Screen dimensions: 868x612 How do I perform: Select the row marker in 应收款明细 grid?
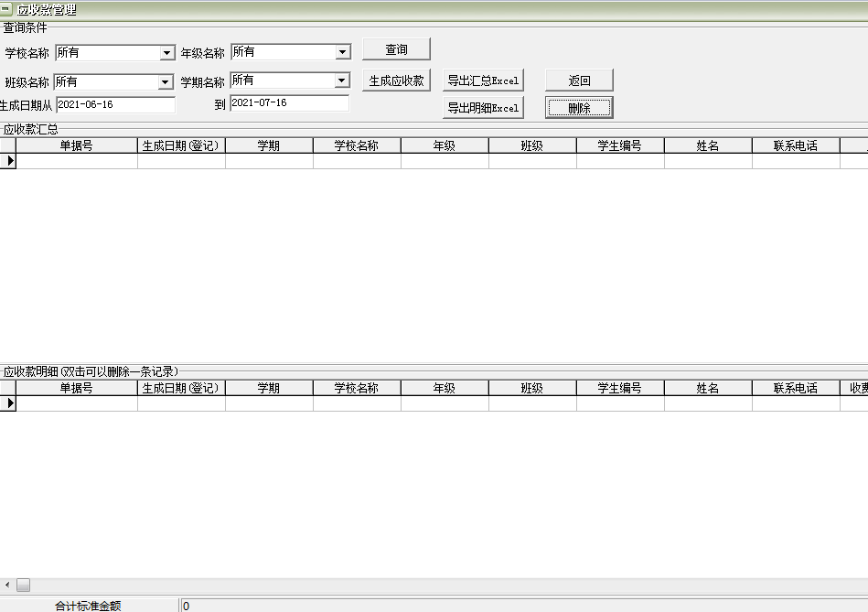(x=7, y=403)
